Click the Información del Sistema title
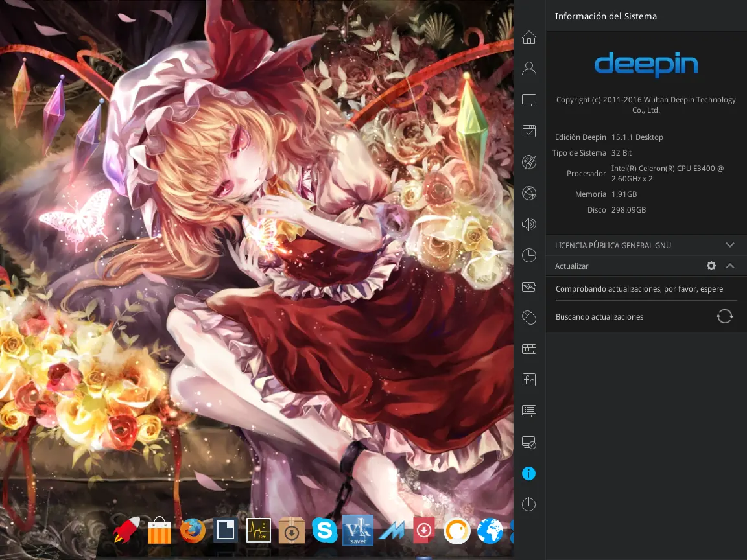Viewport: 747px width, 560px height. pyautogui.click(x=606, y=16)
